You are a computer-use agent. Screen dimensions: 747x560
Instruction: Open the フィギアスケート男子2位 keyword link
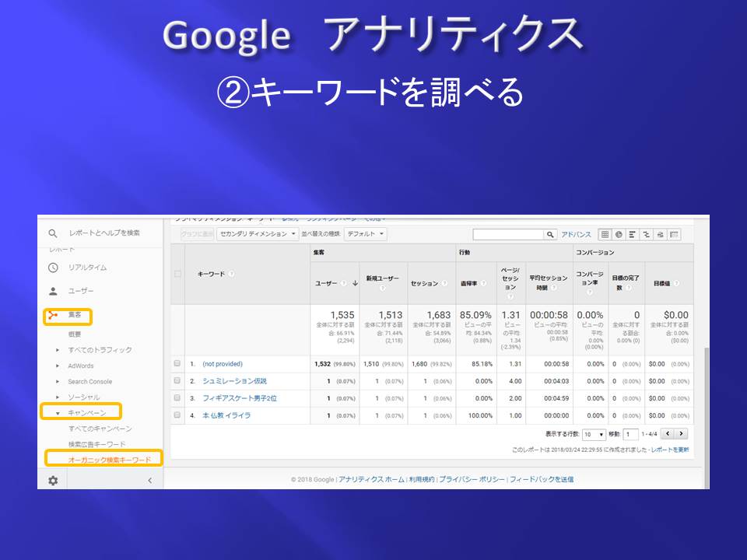pos(240,398)
